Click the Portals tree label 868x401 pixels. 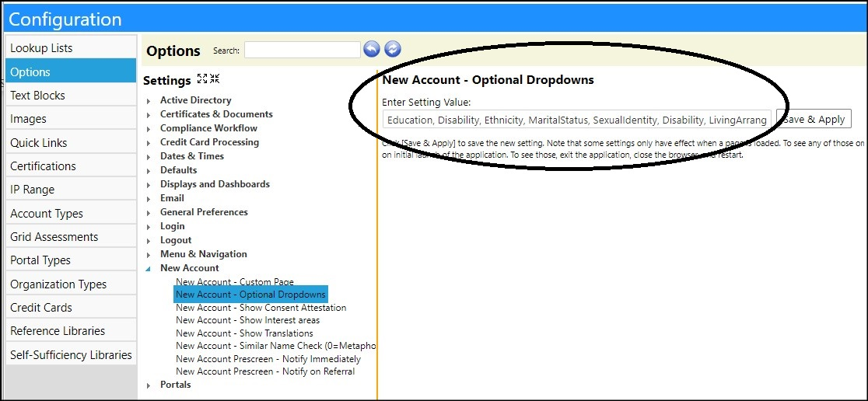175,385
